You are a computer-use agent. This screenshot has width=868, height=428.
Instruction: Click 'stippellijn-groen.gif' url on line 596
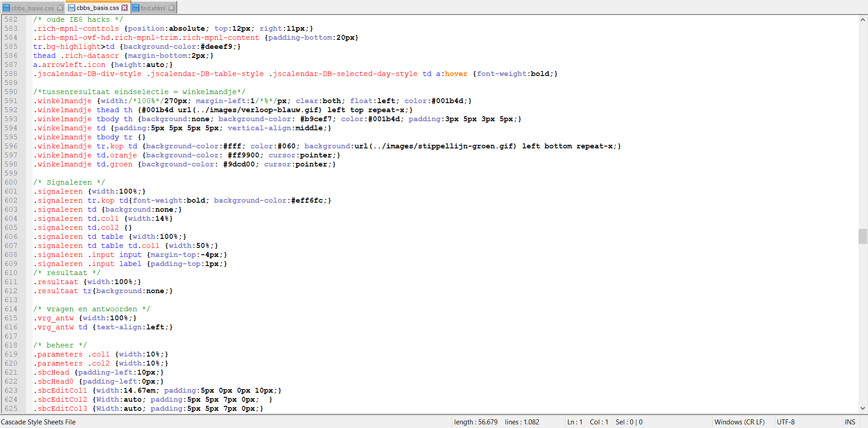[465, 146]
